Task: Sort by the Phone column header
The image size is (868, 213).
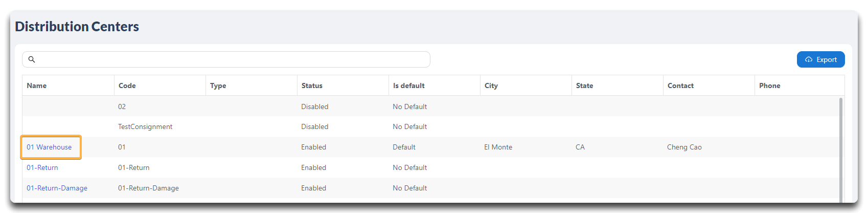Action: click(x=770, y=86)
